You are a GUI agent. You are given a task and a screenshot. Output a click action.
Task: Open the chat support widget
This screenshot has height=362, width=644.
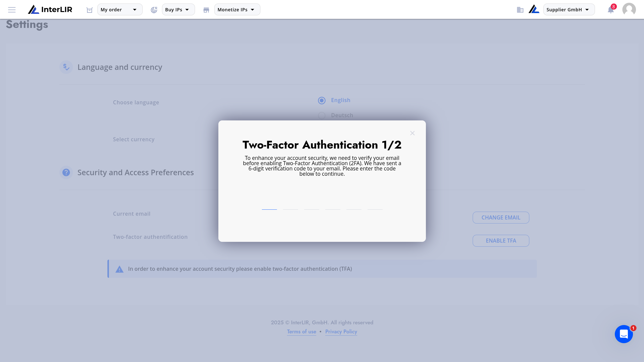pyautogui.click(x=624, y=334)
